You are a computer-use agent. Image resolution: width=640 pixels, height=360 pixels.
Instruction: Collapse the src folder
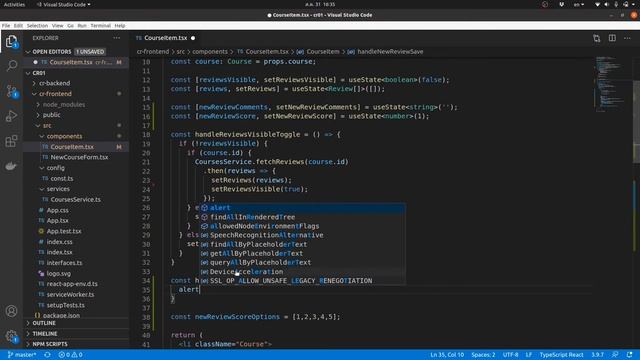76,126
